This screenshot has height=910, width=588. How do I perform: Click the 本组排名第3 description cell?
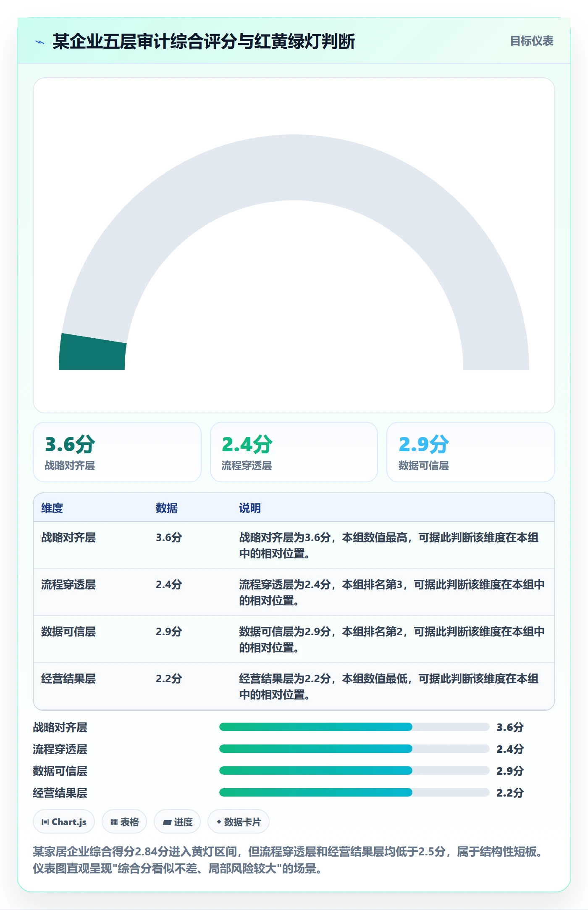[x=392, y=592]
